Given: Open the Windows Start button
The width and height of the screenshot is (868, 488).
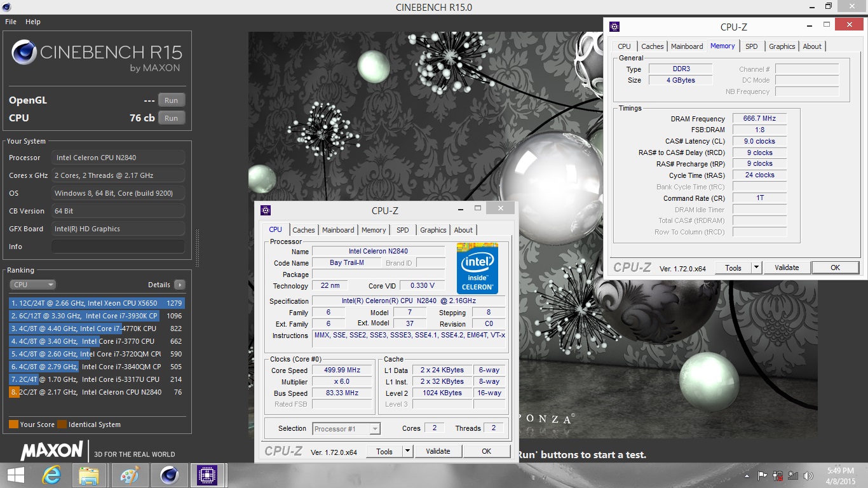Looking at the screenshot, I should (15, 475).
